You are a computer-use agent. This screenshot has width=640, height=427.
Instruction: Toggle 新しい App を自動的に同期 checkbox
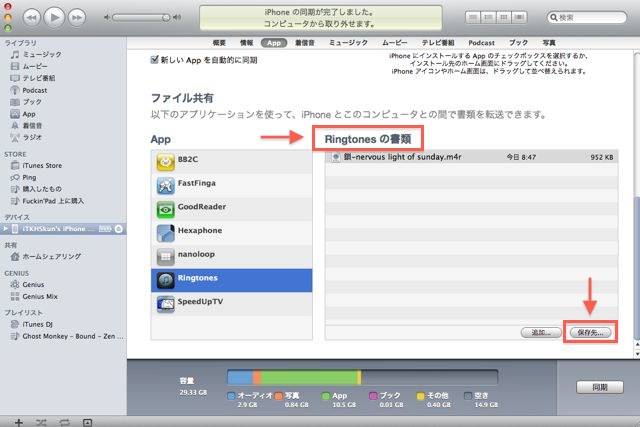pos(154,60)
